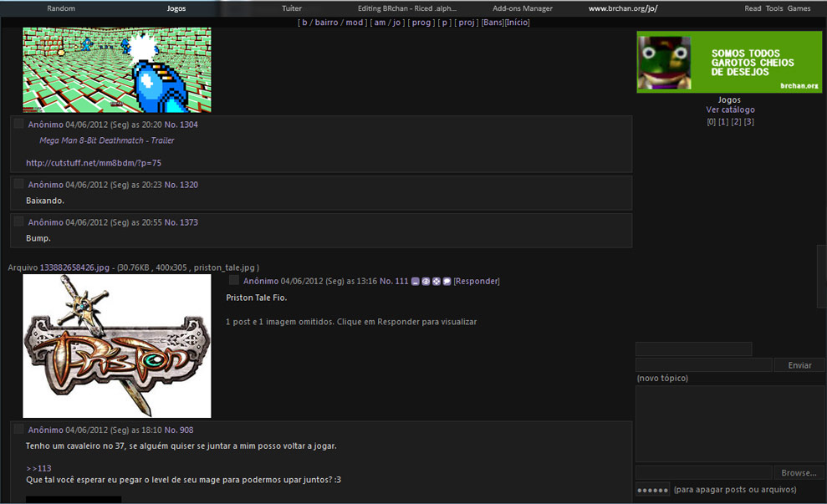The height and width of the screenshot is (504, 827).
Task: Enlarge the Priston Tale logo thumbnail
Action: 117,346
